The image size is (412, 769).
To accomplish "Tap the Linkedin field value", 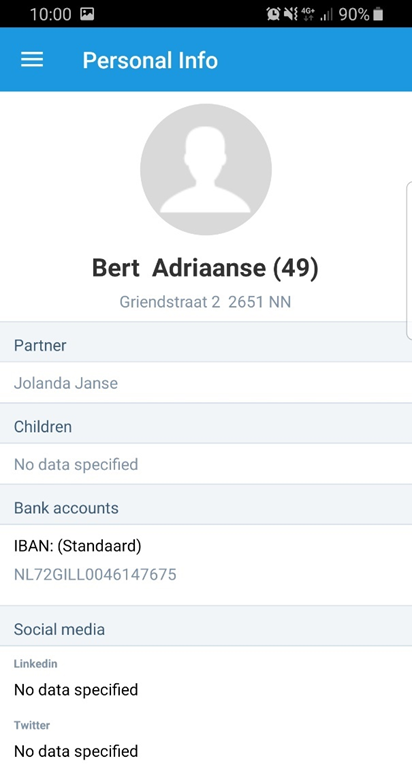I will pyautogui.click(x=76, y=690).
